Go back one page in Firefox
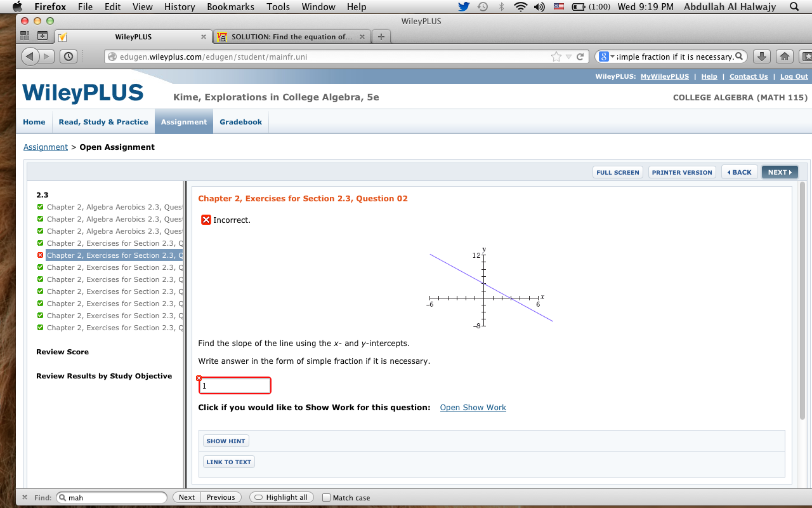The height and width of the screenshot is (508, 812). click(x=30, y=57)
